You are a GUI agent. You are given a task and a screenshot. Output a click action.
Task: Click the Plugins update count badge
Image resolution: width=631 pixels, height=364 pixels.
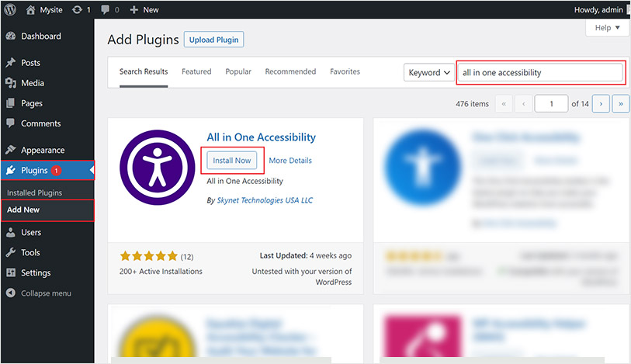click(x=57, y=171)
